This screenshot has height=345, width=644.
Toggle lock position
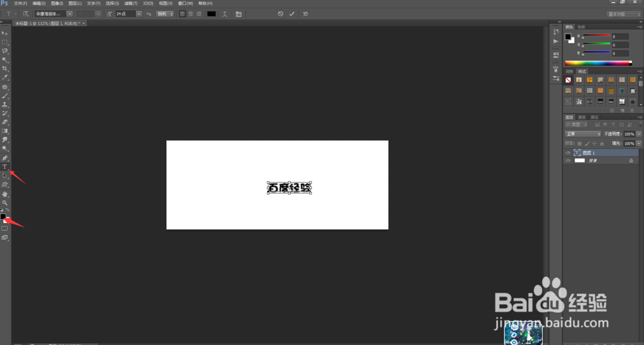(594, 144)
